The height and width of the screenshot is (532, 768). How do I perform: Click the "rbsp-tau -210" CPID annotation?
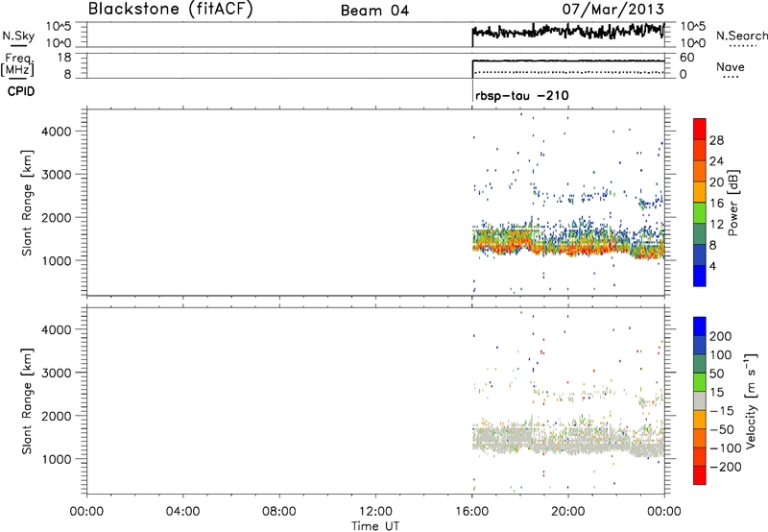521,95
